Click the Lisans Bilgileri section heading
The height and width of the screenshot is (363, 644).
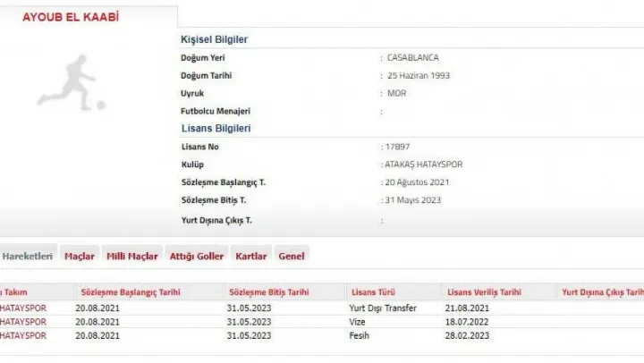(216, 128)
